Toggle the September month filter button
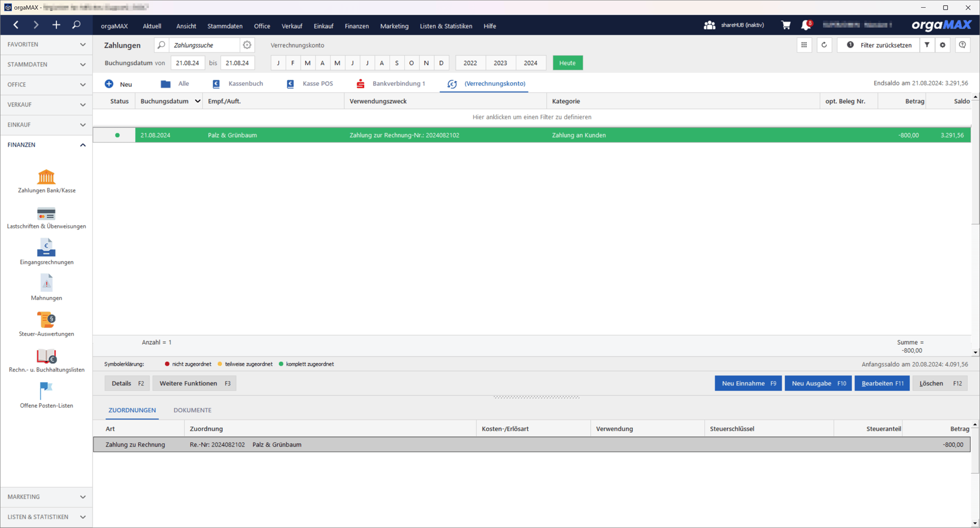Screen dimensions: 980x528 (x=396, y=63)
